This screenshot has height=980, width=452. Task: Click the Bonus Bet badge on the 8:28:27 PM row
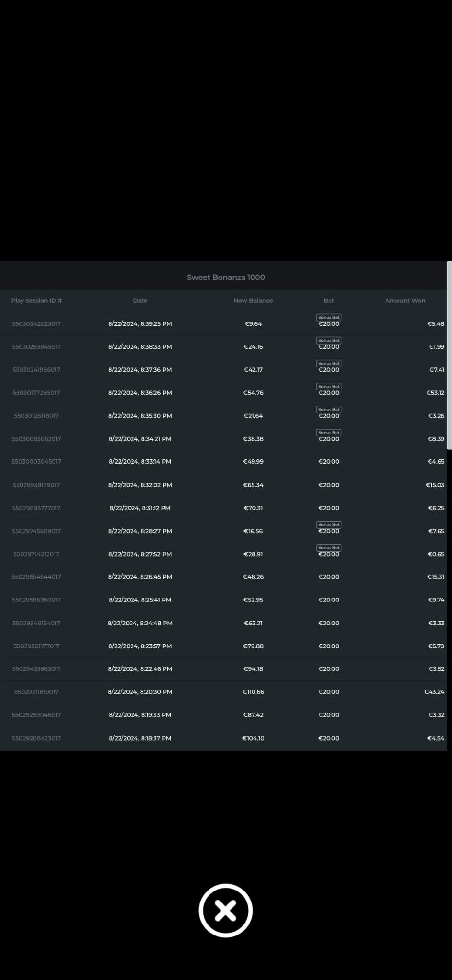[329, 524]
